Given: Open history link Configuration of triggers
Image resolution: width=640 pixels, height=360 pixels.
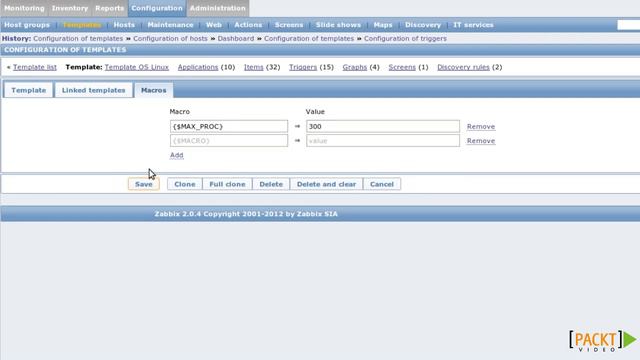Looking at the screenshot, I should pyautogui.click(x=405, y=38).
